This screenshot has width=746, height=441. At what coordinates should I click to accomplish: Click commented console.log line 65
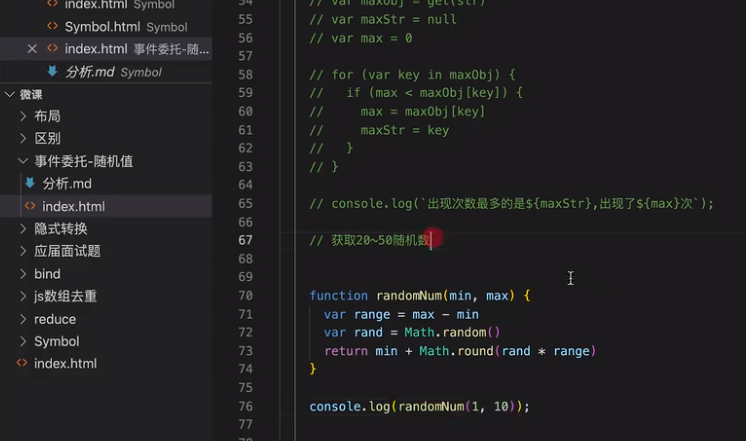(x=511, y=204)
